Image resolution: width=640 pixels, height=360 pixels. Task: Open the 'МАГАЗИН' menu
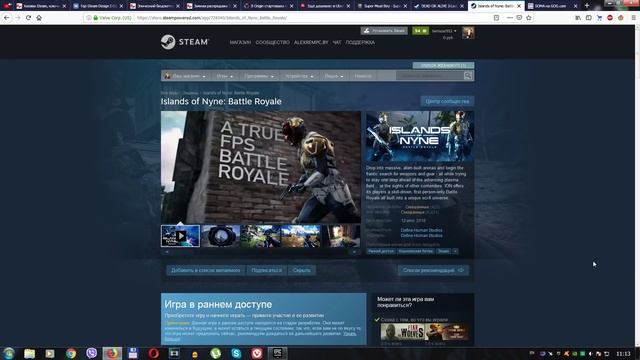[x=240, y=42]
